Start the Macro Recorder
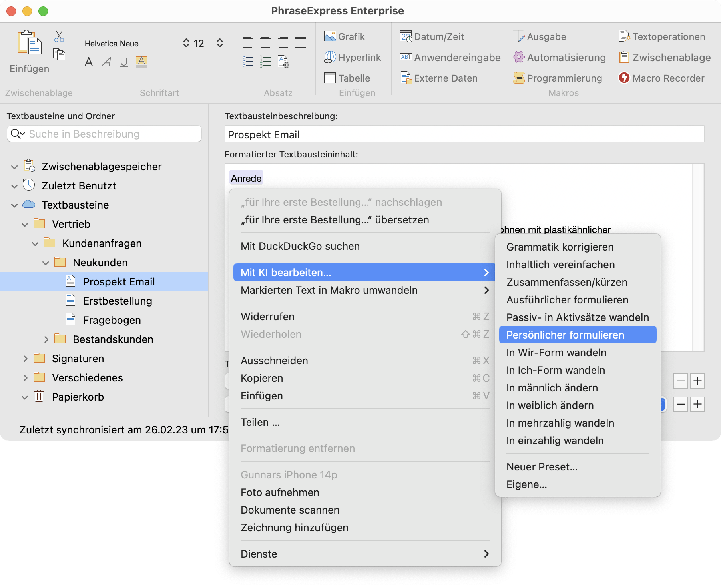Viewport: 721px width, 588px height. click(661, 78)
